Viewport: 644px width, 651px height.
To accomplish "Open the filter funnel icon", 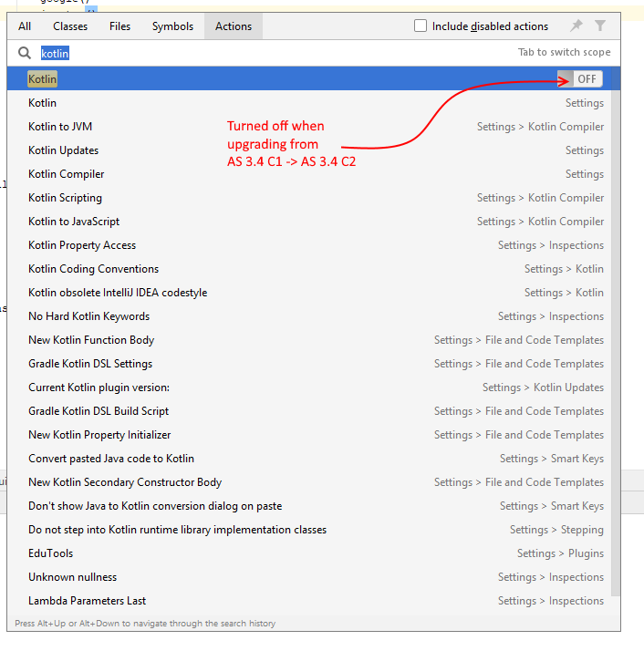I will tap(600, 26).
